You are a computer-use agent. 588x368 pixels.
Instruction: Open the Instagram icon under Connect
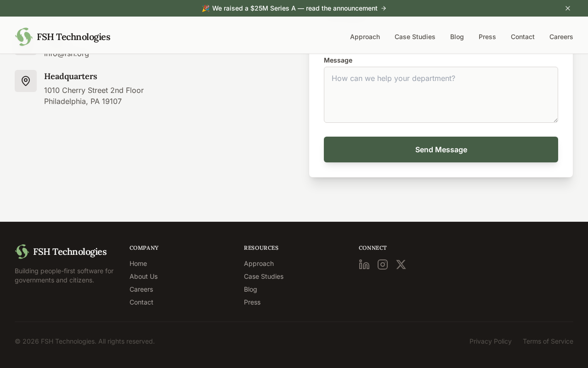tap(383, 264)
